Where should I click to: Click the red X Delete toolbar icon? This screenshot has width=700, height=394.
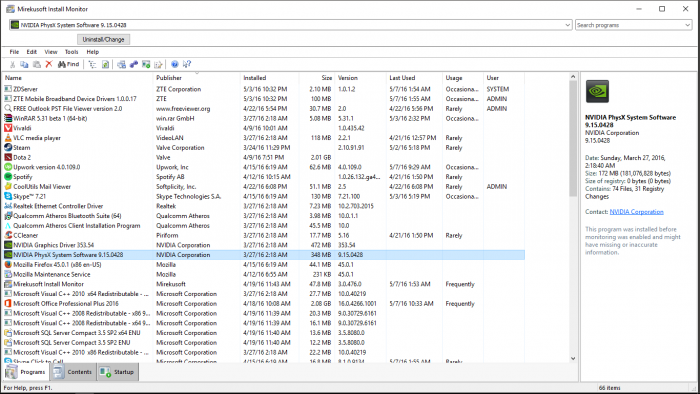click(x=49, y=65)
